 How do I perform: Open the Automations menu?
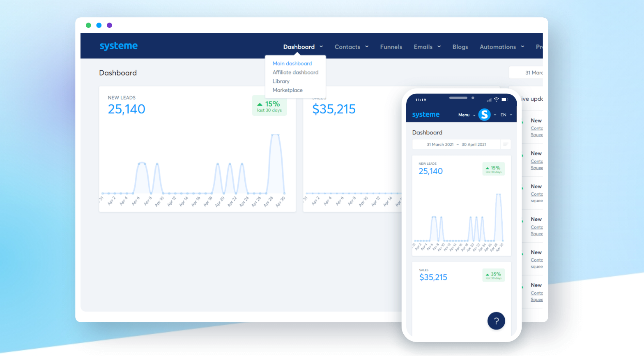[498, 47]
